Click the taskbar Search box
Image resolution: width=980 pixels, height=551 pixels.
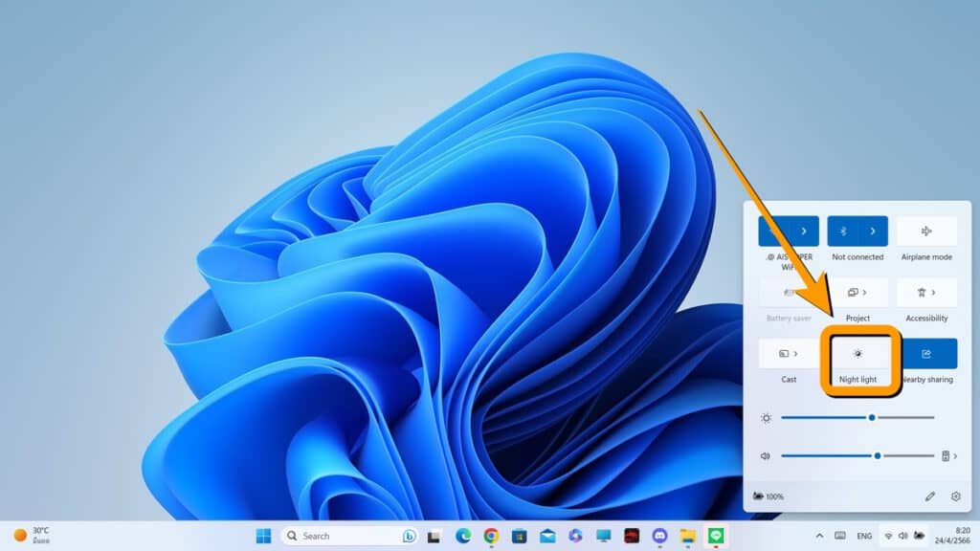pyautogui.click(x=350, y=536)
